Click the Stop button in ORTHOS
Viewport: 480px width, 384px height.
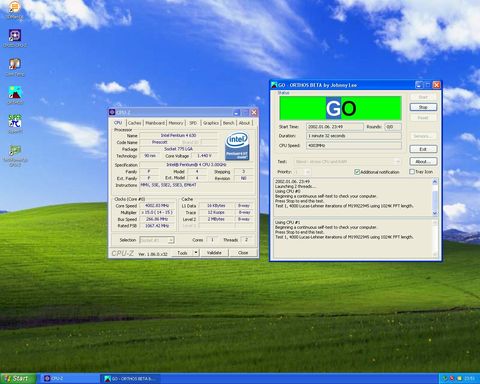point(423,107)
